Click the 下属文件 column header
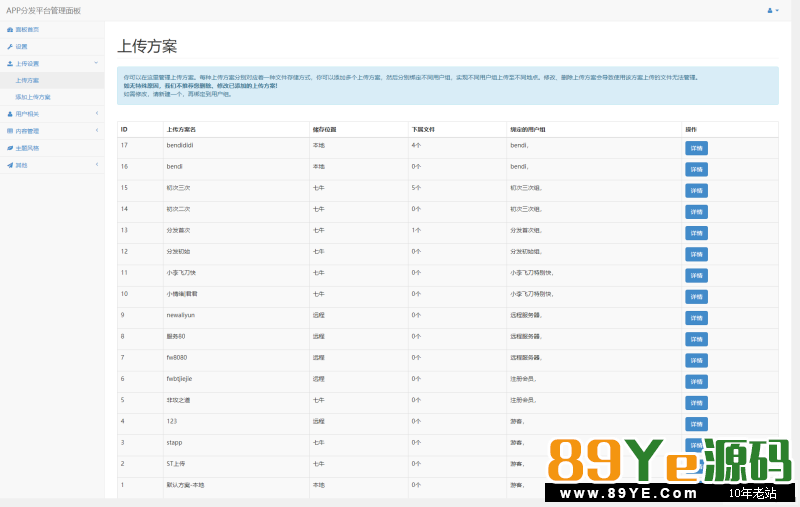 tap(423, 130)
